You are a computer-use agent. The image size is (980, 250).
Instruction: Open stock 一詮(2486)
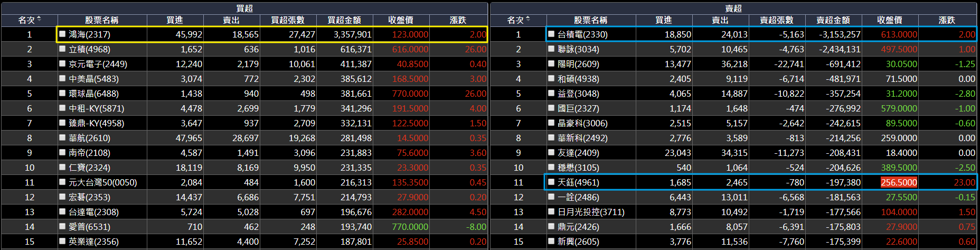point(578,197)
